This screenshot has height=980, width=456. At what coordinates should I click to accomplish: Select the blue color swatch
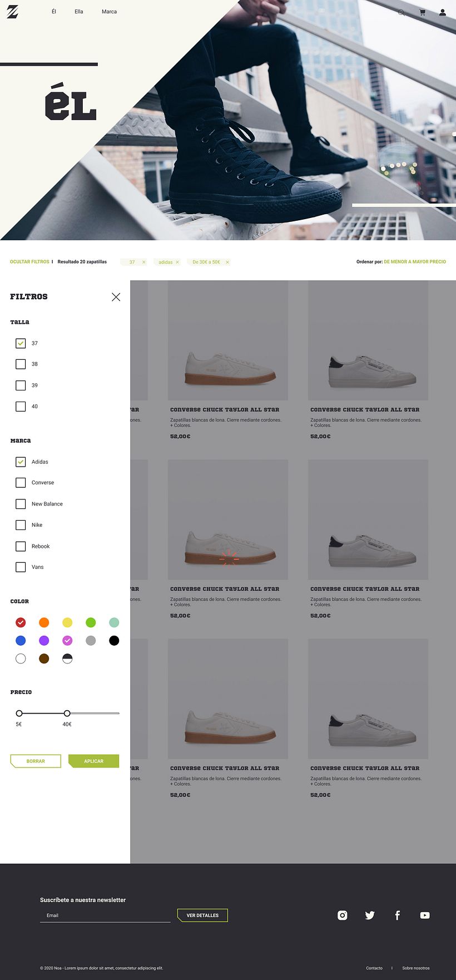[x=21, y=641]
